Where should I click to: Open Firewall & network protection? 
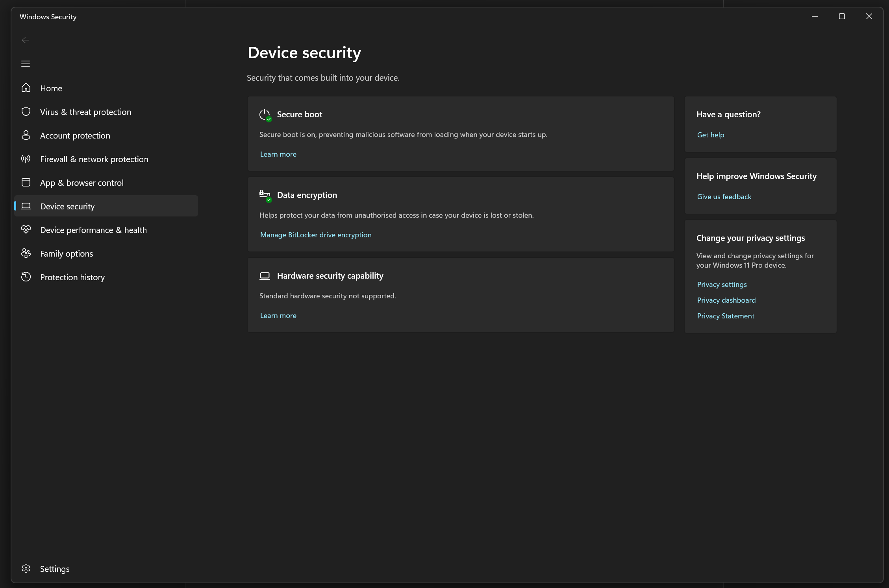coord(106,159)
